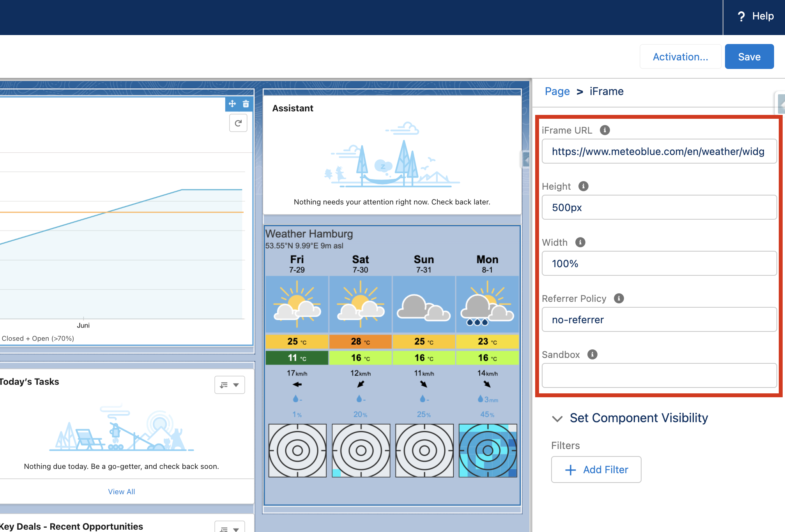Select the iFrame breadcrumb item

tap(606, 91)
